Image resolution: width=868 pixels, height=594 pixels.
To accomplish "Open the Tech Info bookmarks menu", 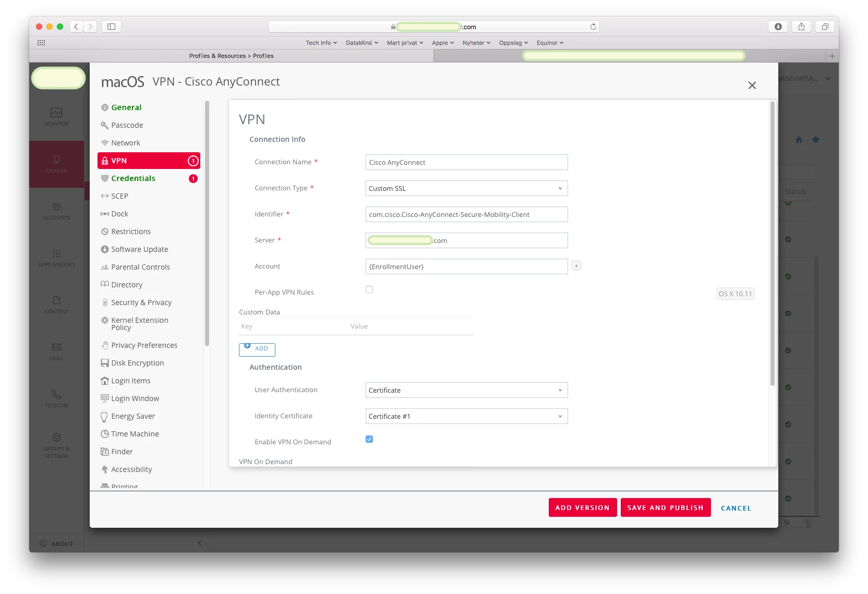I will pyautogui.click(x=321, y=43).
